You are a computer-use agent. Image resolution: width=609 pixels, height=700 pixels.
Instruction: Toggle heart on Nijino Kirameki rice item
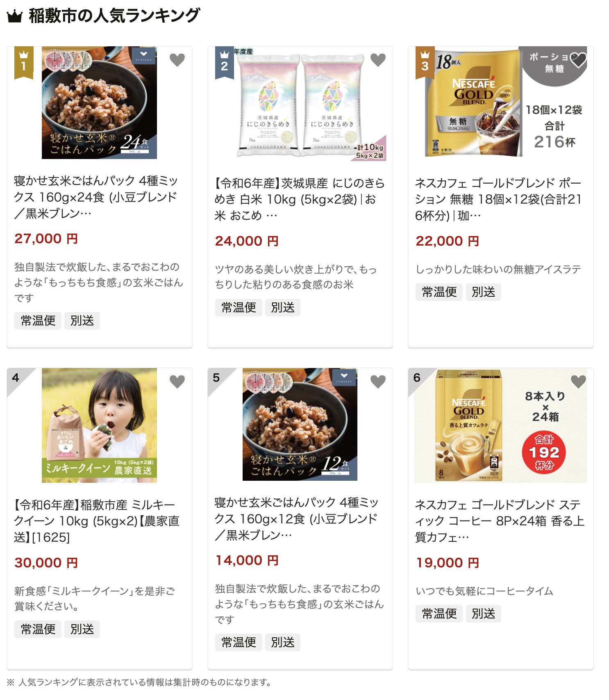(x=378, y=60)
